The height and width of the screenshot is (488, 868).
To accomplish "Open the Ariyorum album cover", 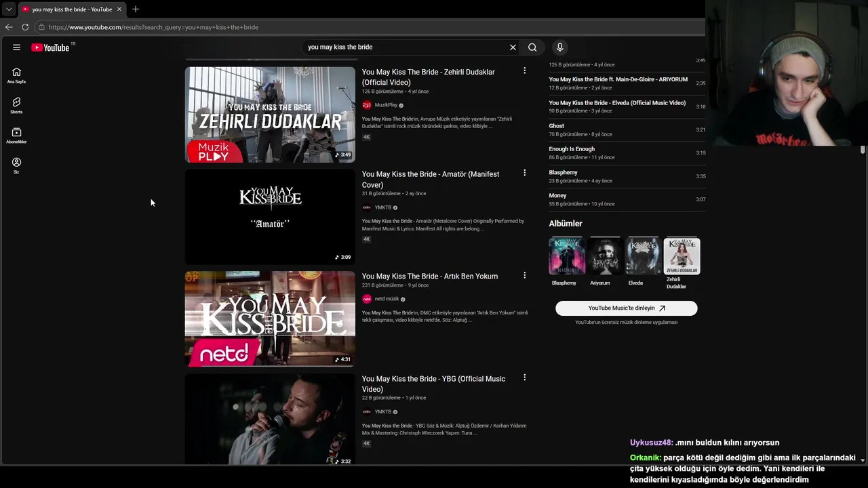I will tap(605, 256).
